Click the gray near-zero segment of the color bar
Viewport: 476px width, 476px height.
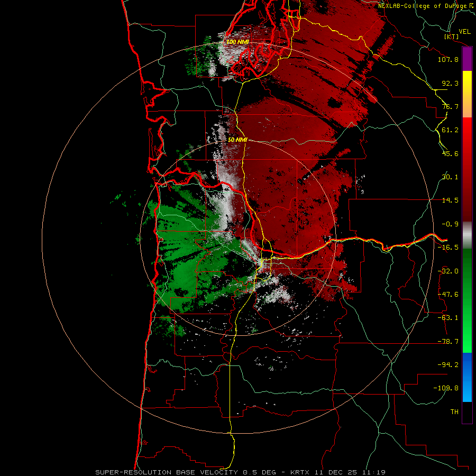click(x=467, y=235)
